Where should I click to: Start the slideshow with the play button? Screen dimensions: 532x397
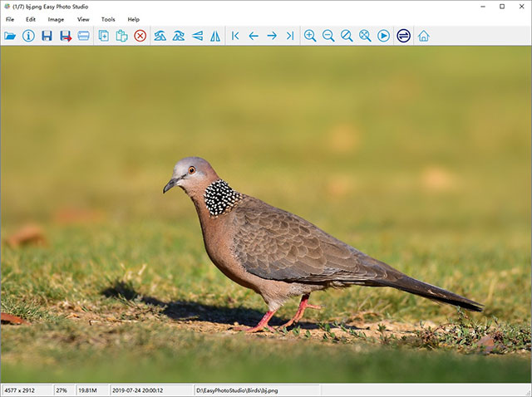tap(383, 36)
